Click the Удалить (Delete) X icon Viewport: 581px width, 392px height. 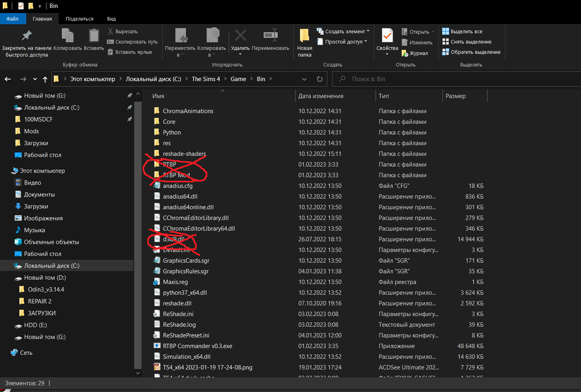(240, 36)
